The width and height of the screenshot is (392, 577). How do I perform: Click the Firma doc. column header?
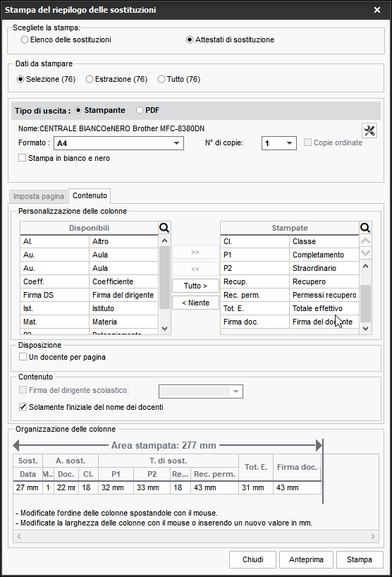(x=297, y=467)
